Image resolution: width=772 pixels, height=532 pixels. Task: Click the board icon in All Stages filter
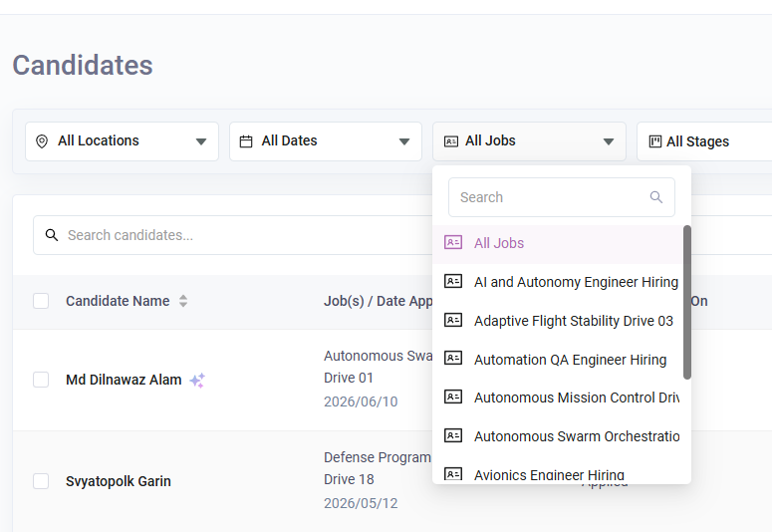click(655, 141)
